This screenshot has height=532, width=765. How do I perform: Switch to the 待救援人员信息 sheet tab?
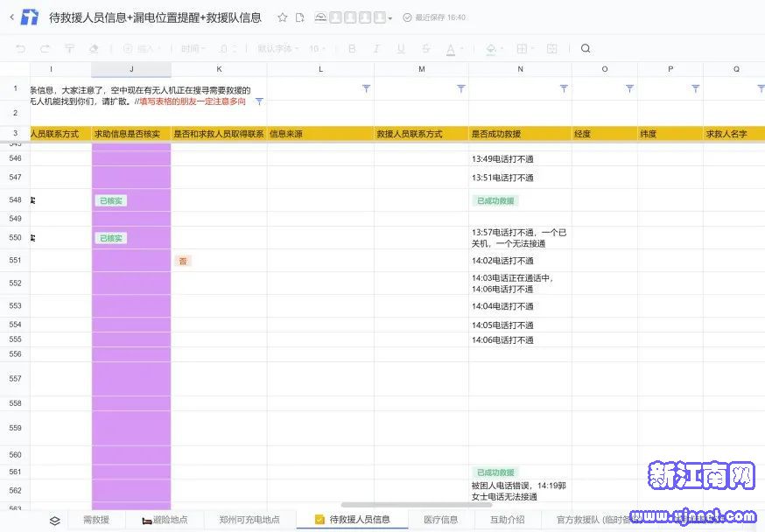352,520
